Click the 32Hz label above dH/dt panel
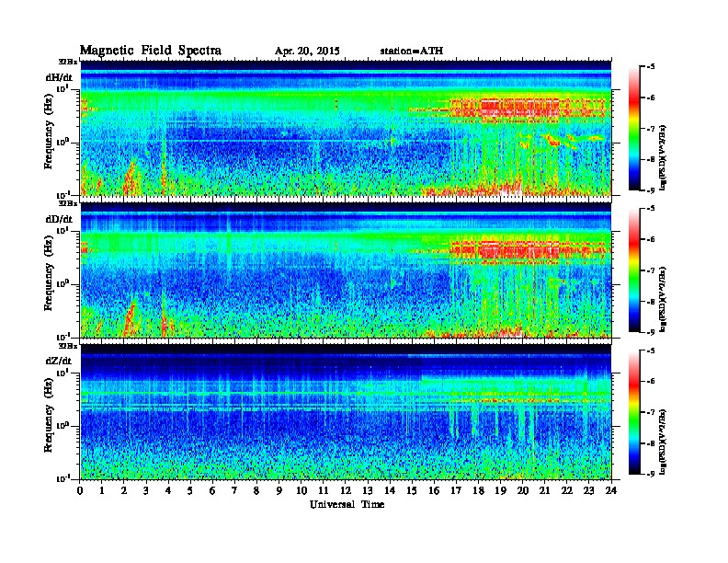The image size is (728, 563). point(67,62)
